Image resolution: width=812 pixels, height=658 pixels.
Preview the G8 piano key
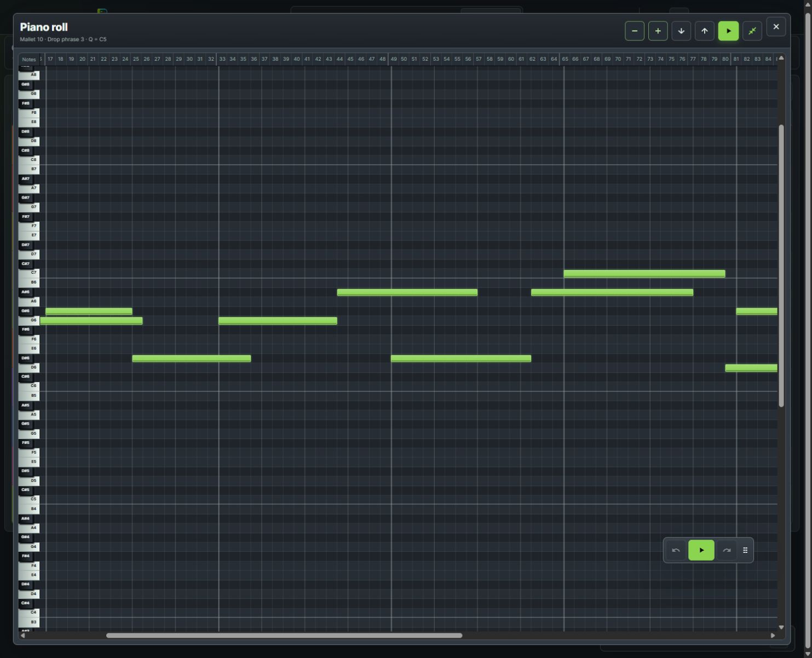(x=29, y=94)
